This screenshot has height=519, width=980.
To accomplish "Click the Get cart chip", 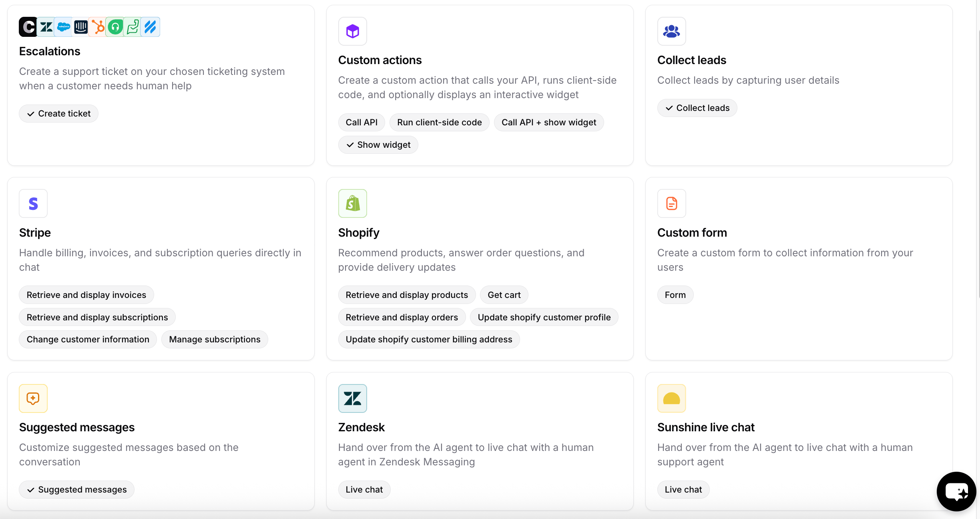I will click(x=504, y=295).
